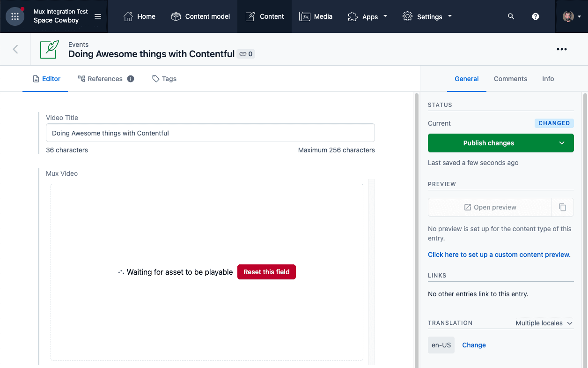
Task: Click the copy preview link icon
Action: (x=563, y=207)
